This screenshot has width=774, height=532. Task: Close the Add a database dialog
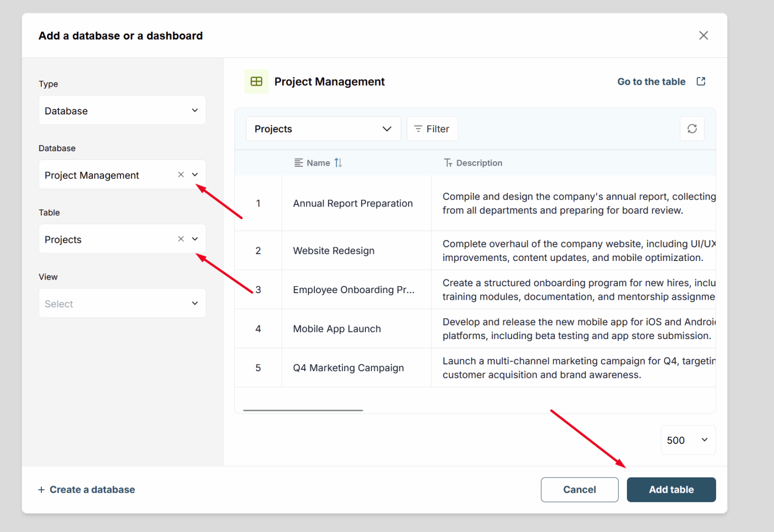coord(703,35)
